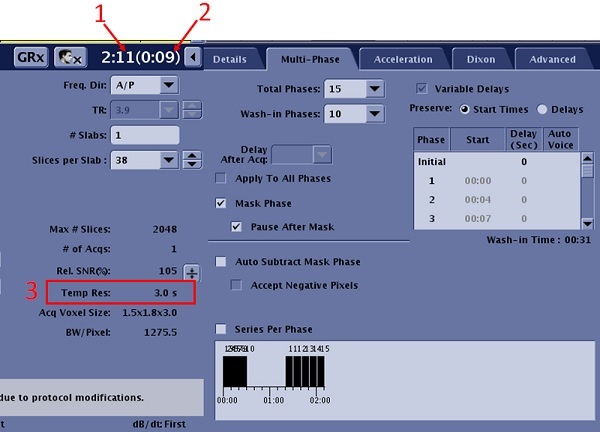Click the left arrow collapse button

point(194,58)
